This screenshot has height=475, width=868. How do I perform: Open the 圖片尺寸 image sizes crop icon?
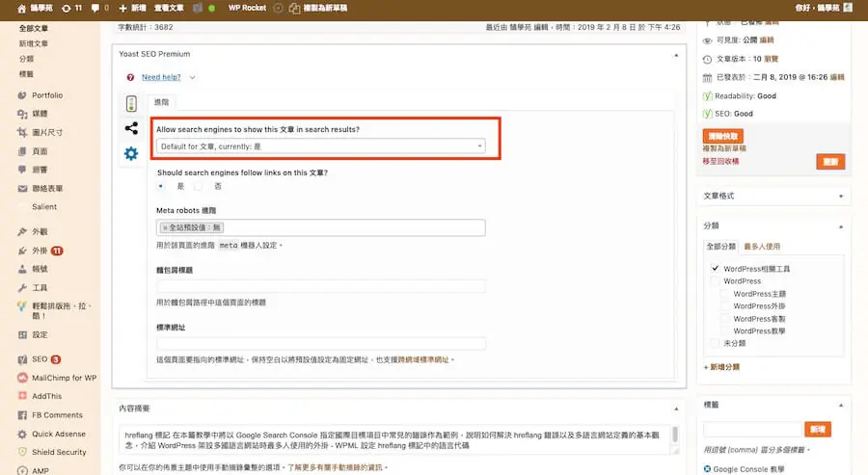click(x=22, y=132)
